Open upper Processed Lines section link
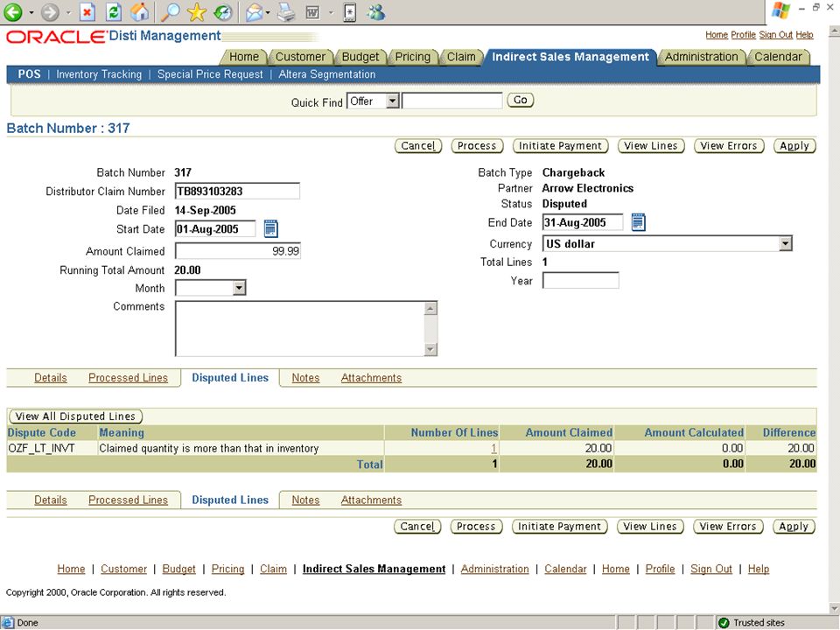Screen dimensions: 840x630 point(128,378)
